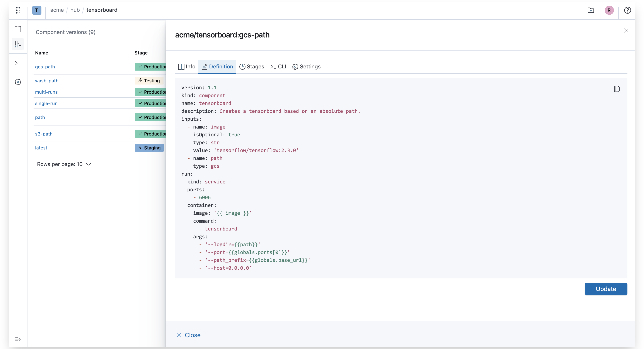Viewport: 644px width, 349px height.
Task: Open the Stages tab
Action: pos(252,66)
